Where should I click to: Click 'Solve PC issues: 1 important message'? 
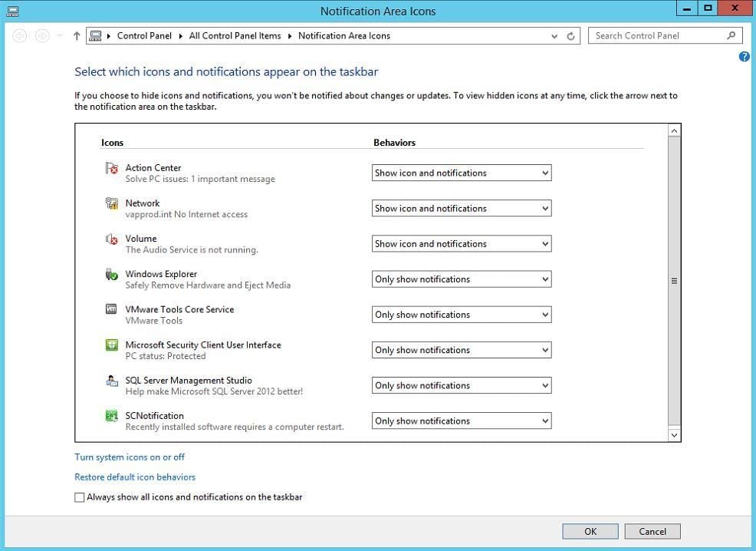pos(200,179)
